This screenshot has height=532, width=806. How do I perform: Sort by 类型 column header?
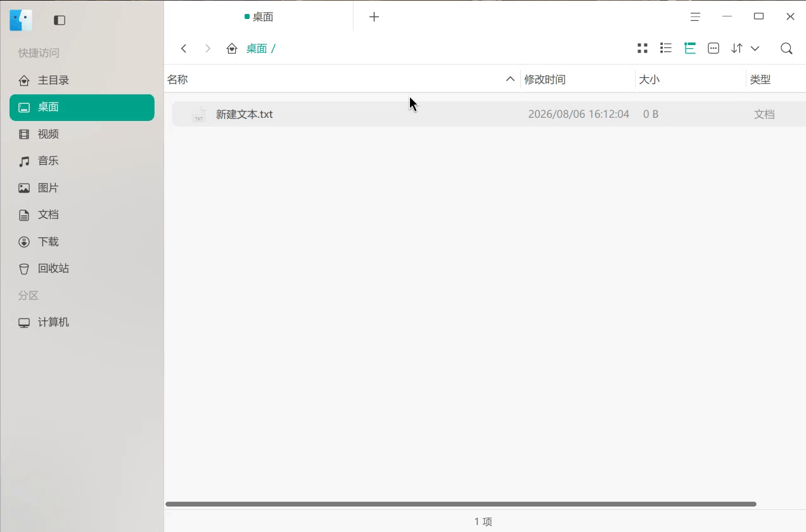(776, 79)
